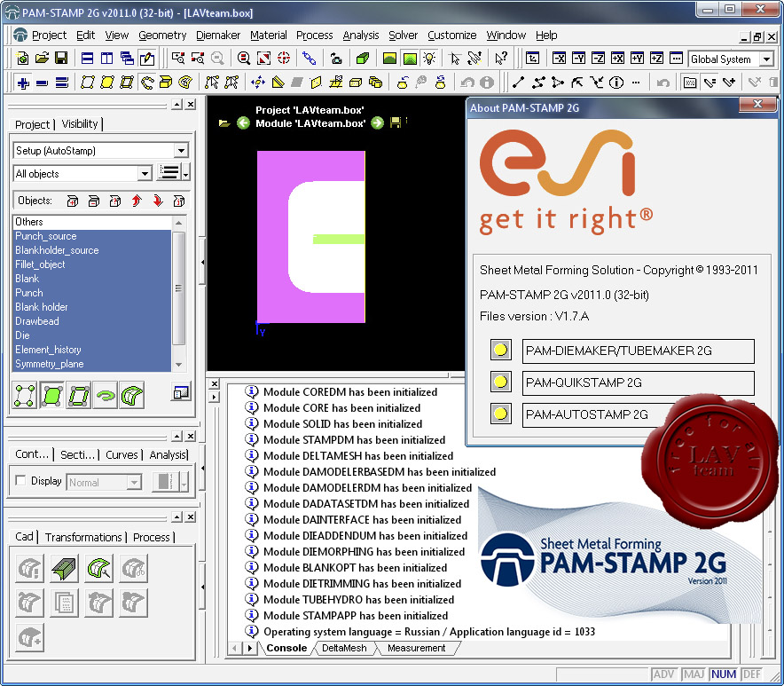The width and height of the screenshot is (784, 686).
Task: Collapse the Contour panel with its up arrow
Action: [x=177, y=437]
